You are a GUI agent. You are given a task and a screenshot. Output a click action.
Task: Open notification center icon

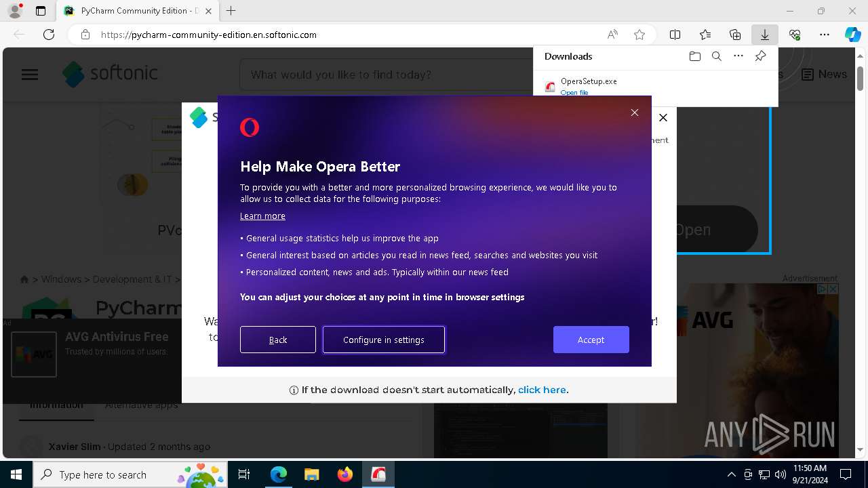pos(846,474)
